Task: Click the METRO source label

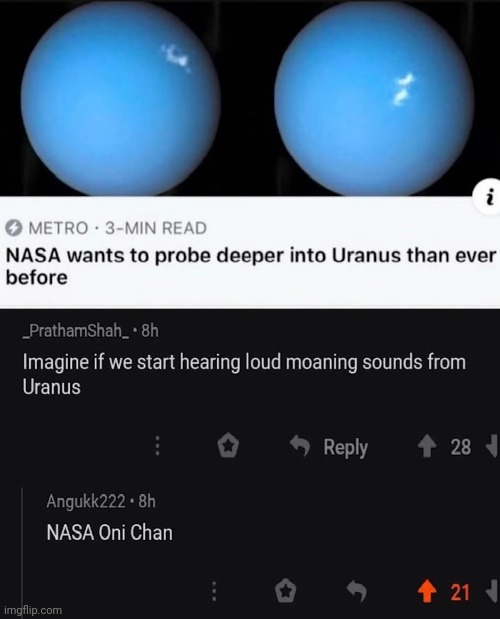Action: point(58,228)
